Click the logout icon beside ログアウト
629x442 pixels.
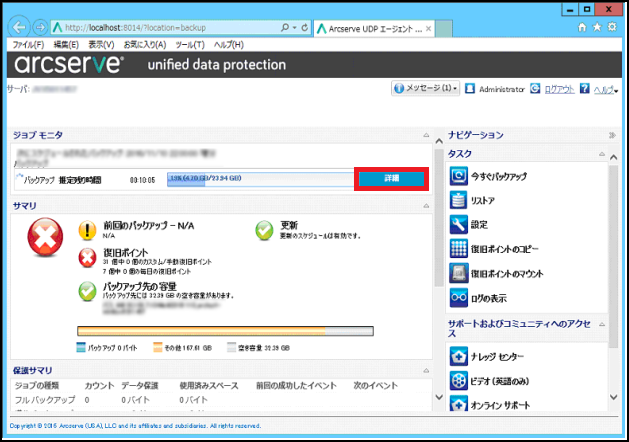[x=535, y=88]
